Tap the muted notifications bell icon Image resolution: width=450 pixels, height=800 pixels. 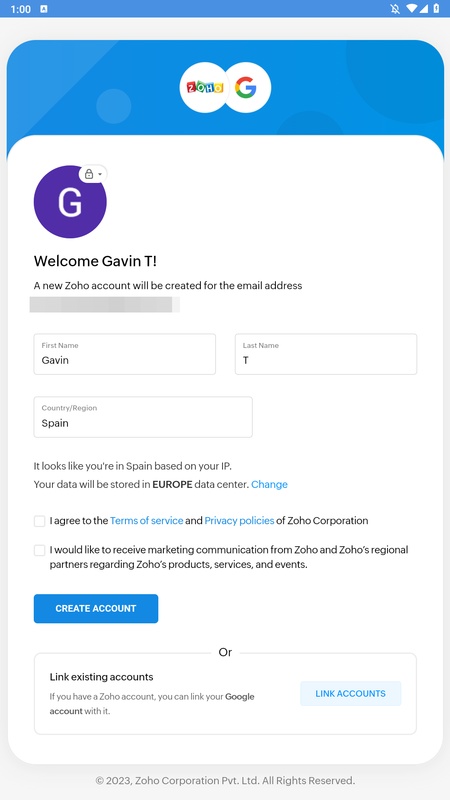tap(394, 9)
